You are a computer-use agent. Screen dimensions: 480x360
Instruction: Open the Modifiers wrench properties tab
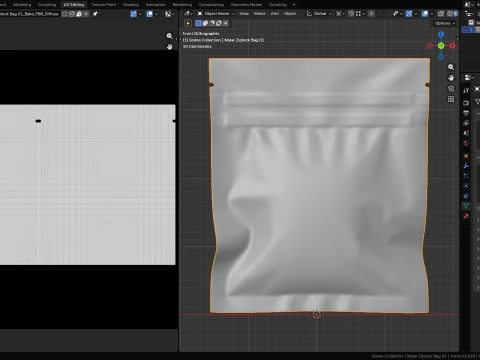coord(466,166)
